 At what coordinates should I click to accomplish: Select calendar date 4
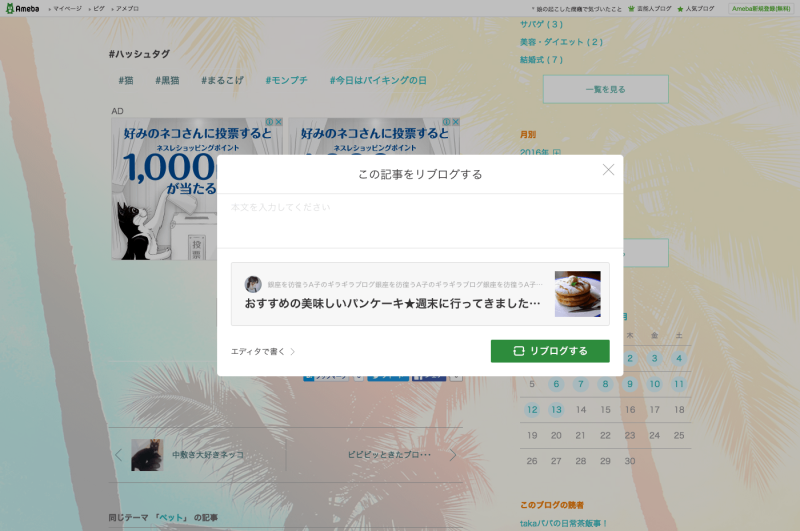pyautogui.click(x=679, y=358)
